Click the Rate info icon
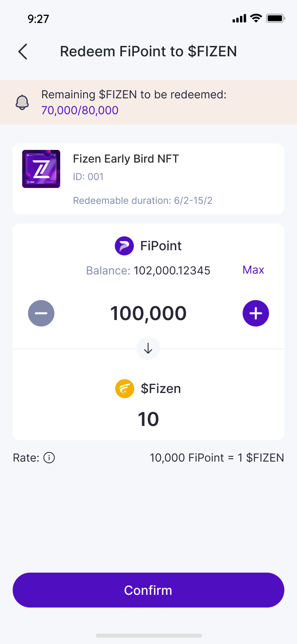This screenshot has height=644, width=297. coord(49,458)
